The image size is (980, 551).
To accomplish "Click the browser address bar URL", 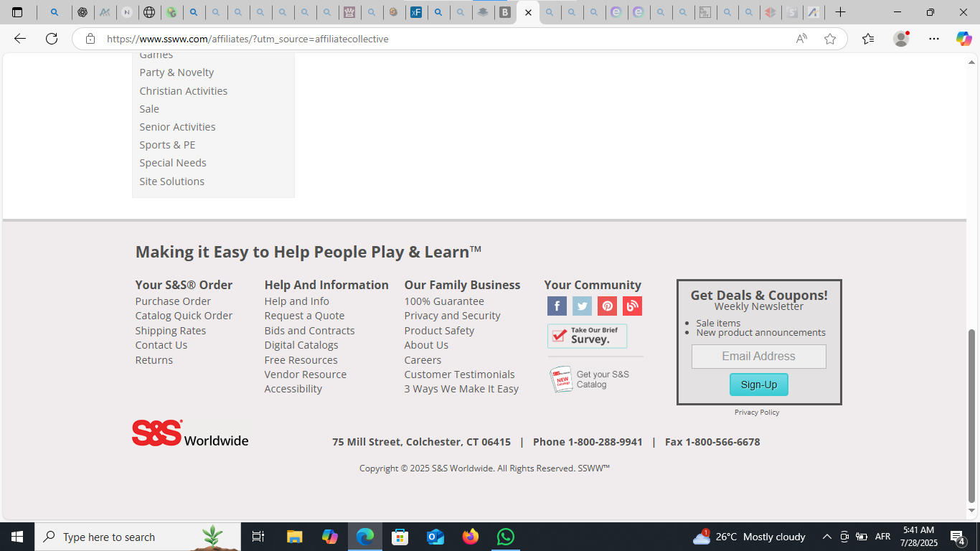I will tap(248, 39).
